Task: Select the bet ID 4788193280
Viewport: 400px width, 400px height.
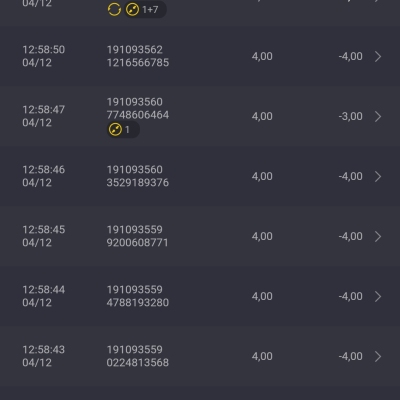Action: [138, 303]
